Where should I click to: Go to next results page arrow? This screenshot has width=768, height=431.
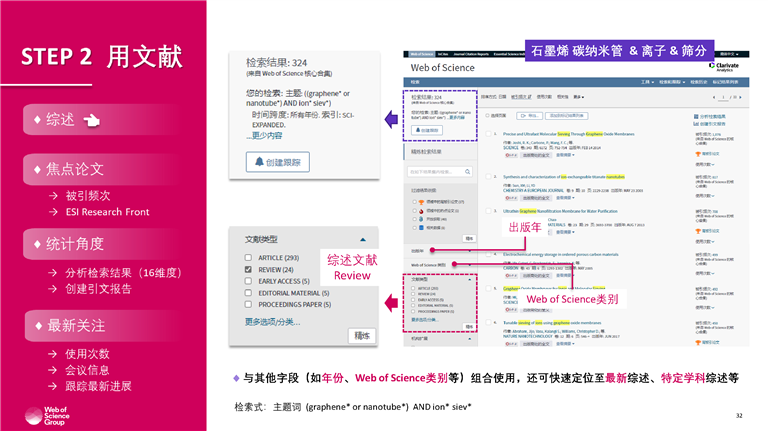click(x=740, y=97)
